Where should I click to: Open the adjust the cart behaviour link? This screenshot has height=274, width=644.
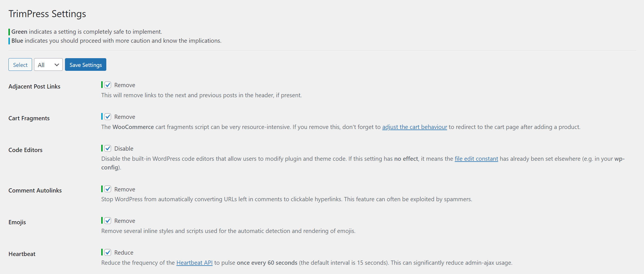[415, 127]
